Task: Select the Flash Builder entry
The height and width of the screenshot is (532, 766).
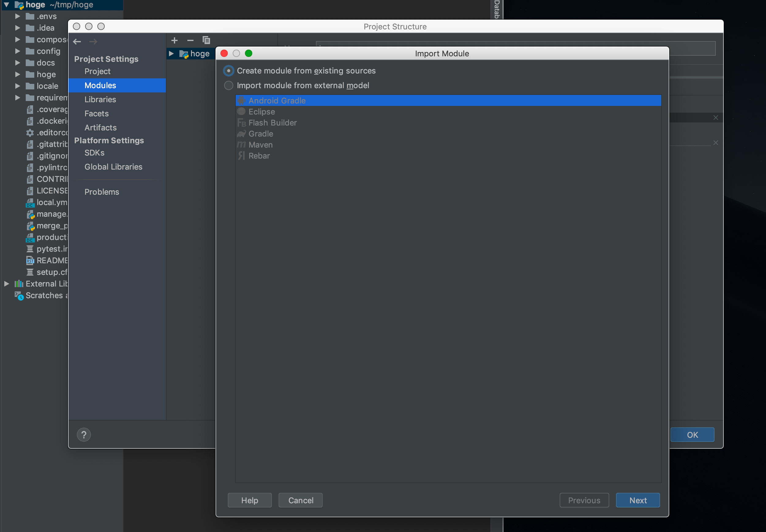Action: click(x=272, y=123)
